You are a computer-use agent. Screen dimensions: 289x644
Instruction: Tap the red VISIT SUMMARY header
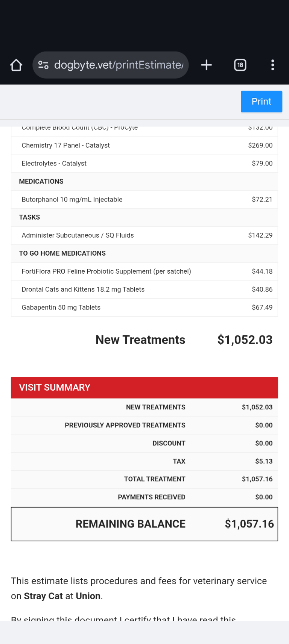144,387
